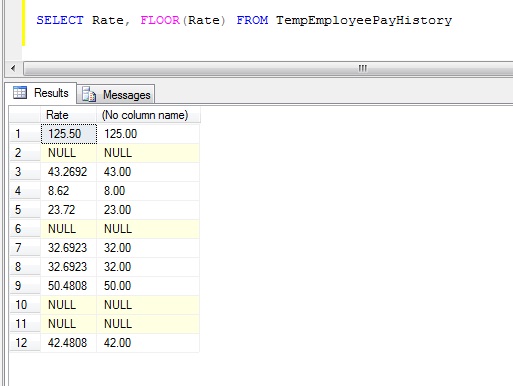This screenshot has width=513, height=386.
Task: Click the TempEmployeePayHistory table name in query
Action: 364,21
